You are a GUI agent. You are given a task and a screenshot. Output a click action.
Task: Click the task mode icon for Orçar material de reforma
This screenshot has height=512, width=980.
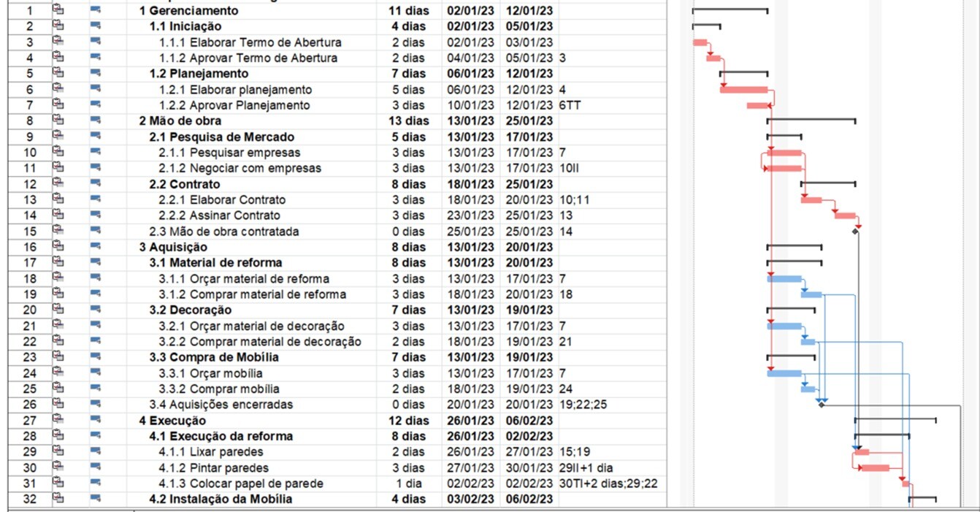click(96, 279)
